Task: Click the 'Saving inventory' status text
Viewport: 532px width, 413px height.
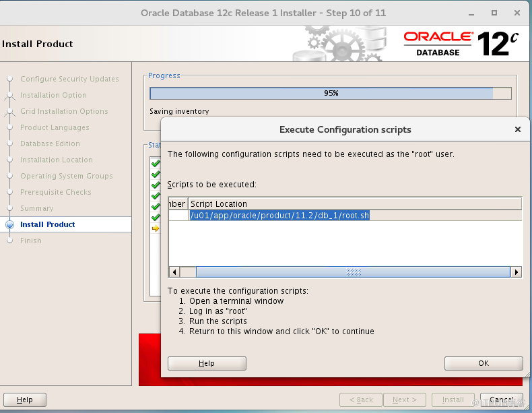Action: [x=179, y=111]
